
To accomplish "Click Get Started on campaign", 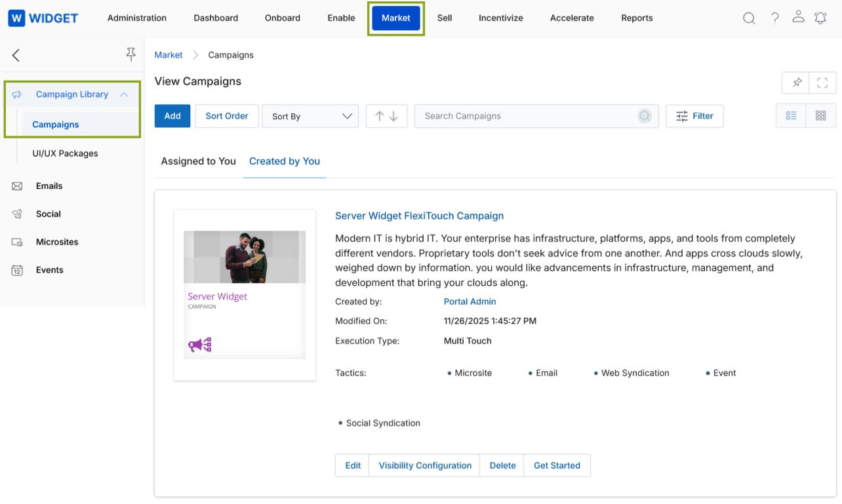I will pos(557,465).
